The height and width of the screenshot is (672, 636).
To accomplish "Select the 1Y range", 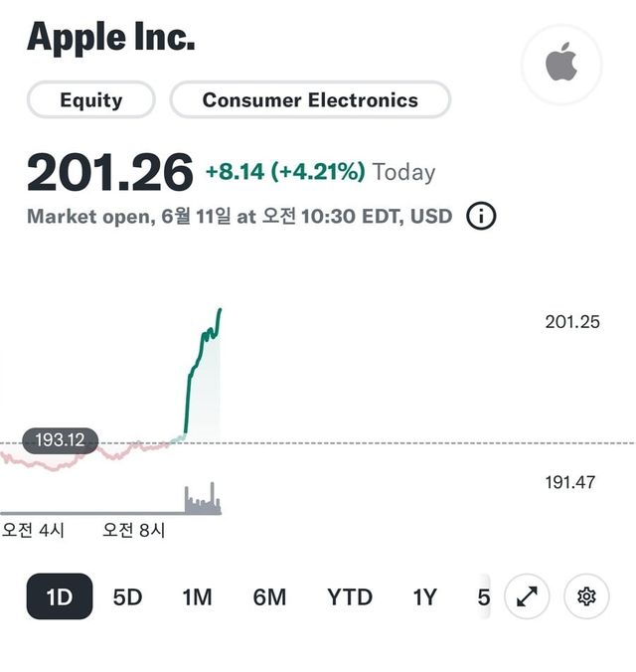I will (x=425, y=596).
